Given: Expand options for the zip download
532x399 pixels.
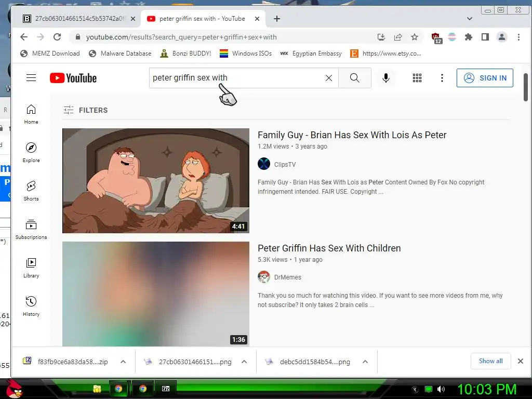Looking at the screenshot, I should [123, 362].
